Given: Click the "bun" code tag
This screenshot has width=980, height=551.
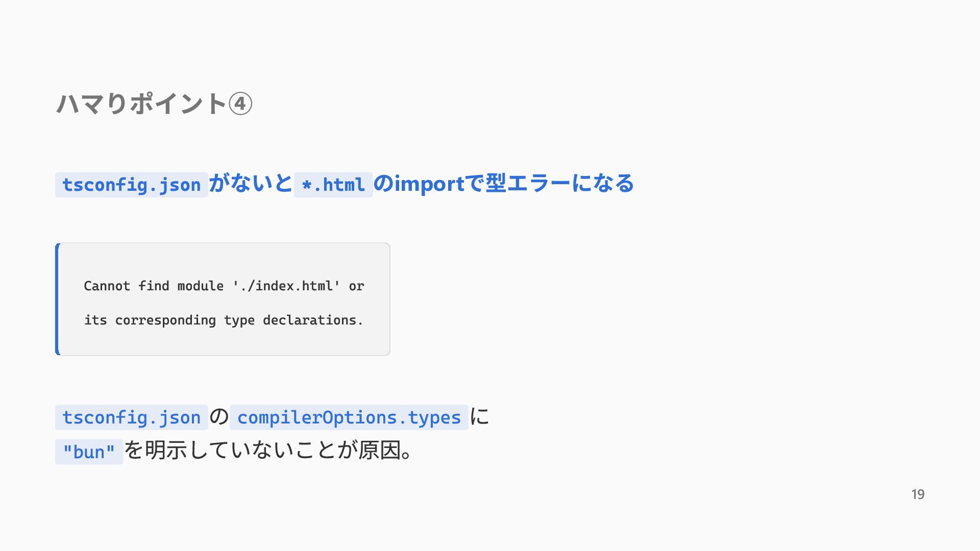Looking at the screenshot, I should pos(89,452).
